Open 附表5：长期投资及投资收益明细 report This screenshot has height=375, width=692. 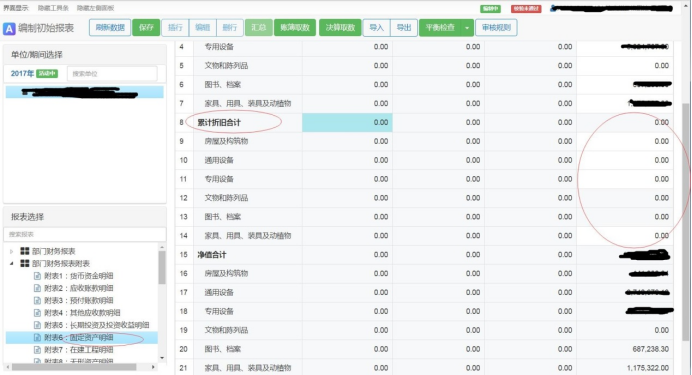[x=97, y=326]
